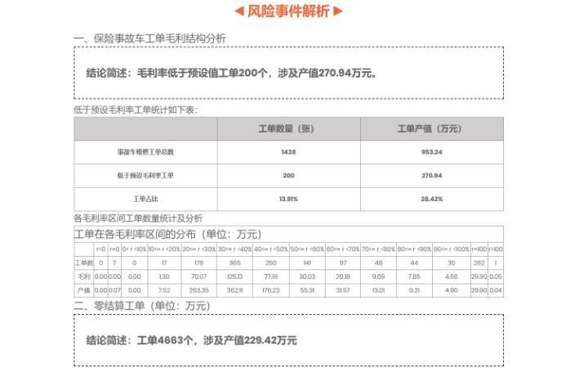Click the 产值 value 263.35
The height and width of the screenshot is (368, 588).
point(198,290)
